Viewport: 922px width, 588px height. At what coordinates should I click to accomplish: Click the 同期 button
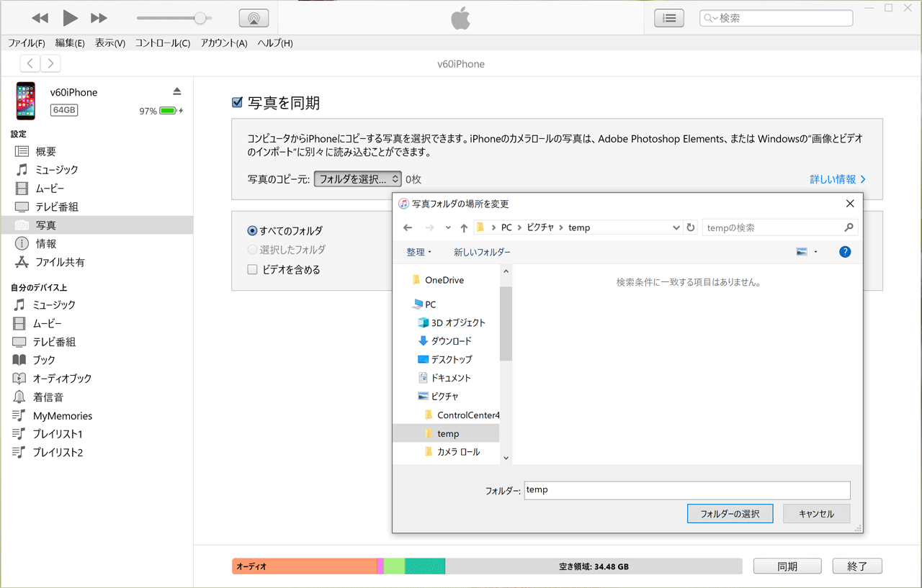pyautogui.click(x=787, y=566)
